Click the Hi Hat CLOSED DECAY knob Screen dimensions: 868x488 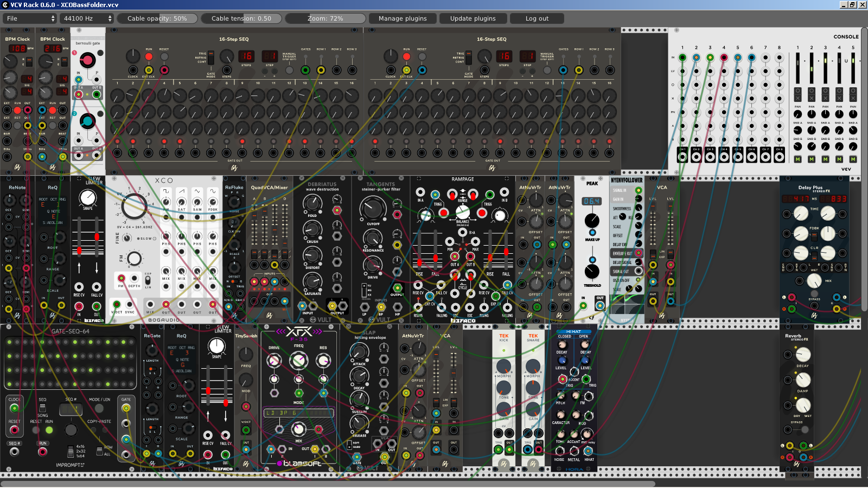tap(562, 345)
